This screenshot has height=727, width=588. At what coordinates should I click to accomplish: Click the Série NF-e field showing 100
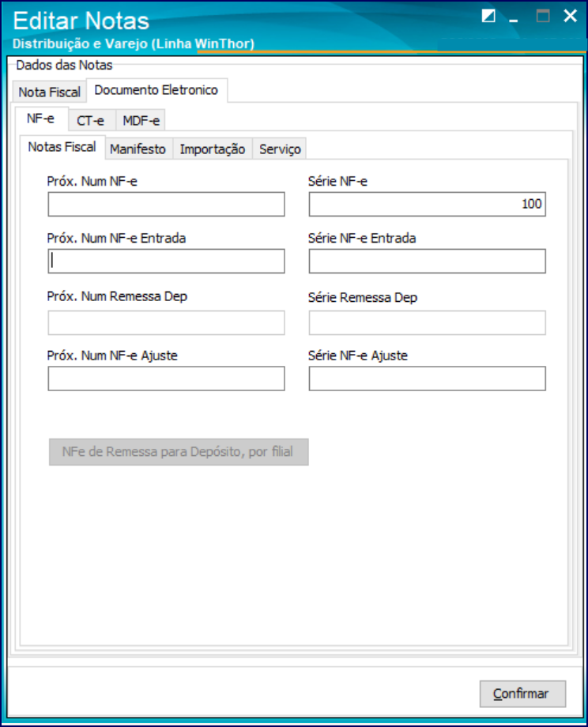427,205
